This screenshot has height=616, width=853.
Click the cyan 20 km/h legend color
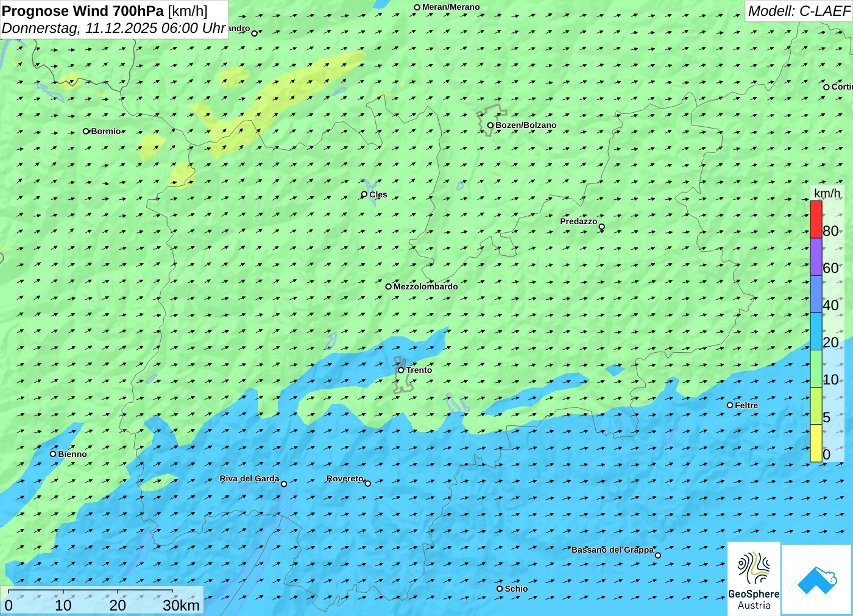click(816, 331)
